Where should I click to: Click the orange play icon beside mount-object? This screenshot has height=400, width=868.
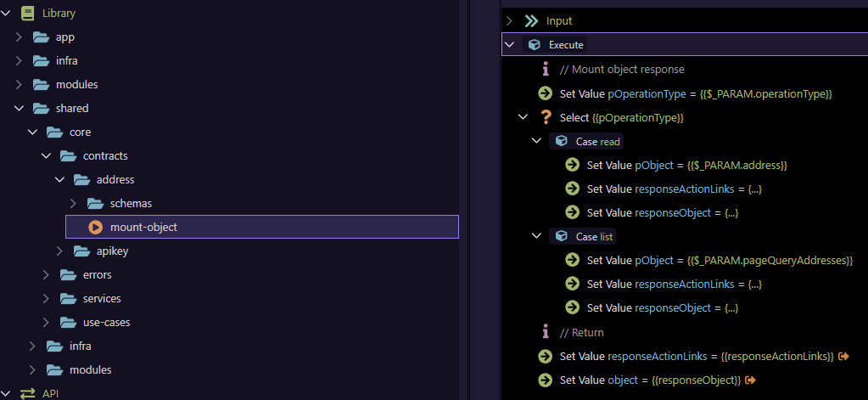[x=95, y=228]
